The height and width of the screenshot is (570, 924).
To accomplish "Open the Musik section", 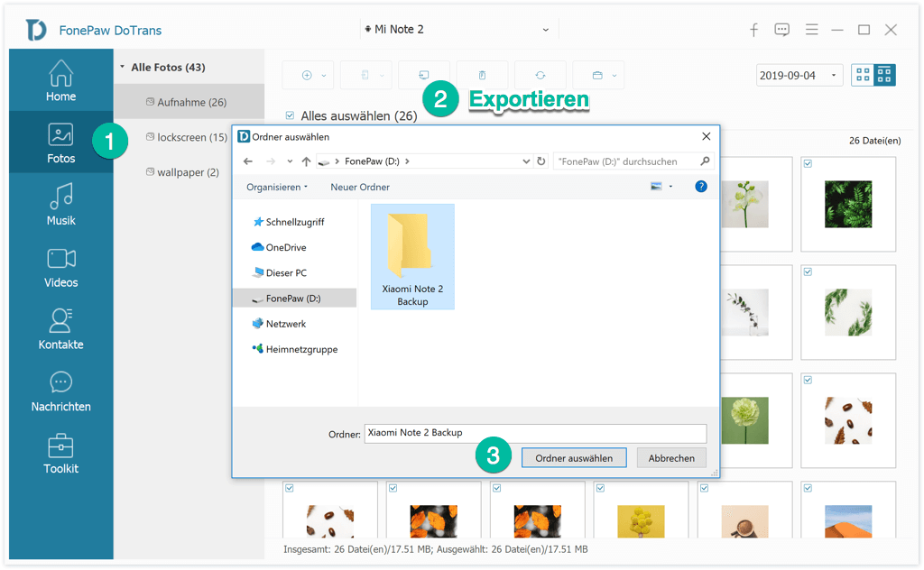I will [60, 205].
